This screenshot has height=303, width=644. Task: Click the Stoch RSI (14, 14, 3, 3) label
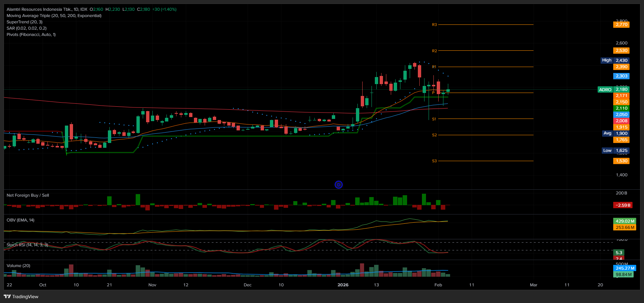pos(27,245)
